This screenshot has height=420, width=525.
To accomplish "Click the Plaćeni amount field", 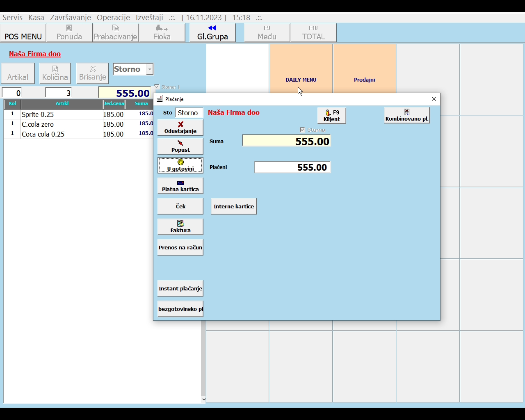I will (x=292, y=167).
